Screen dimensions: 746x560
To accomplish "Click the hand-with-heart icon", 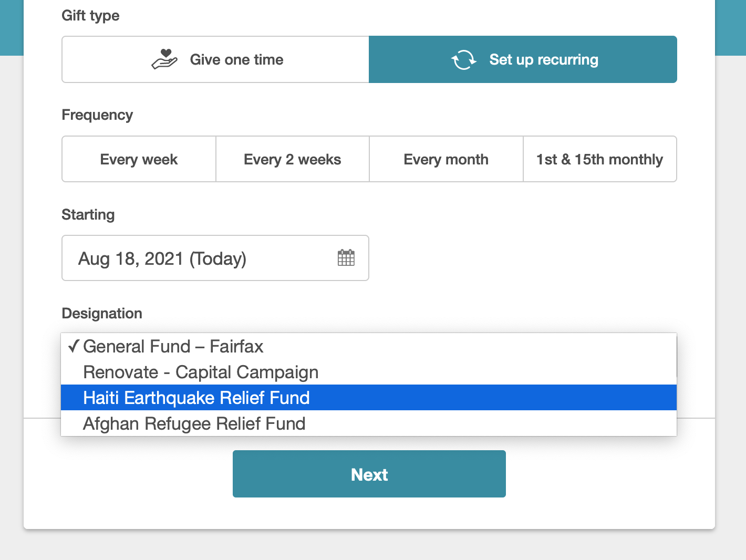I will (x=164, y=59).
